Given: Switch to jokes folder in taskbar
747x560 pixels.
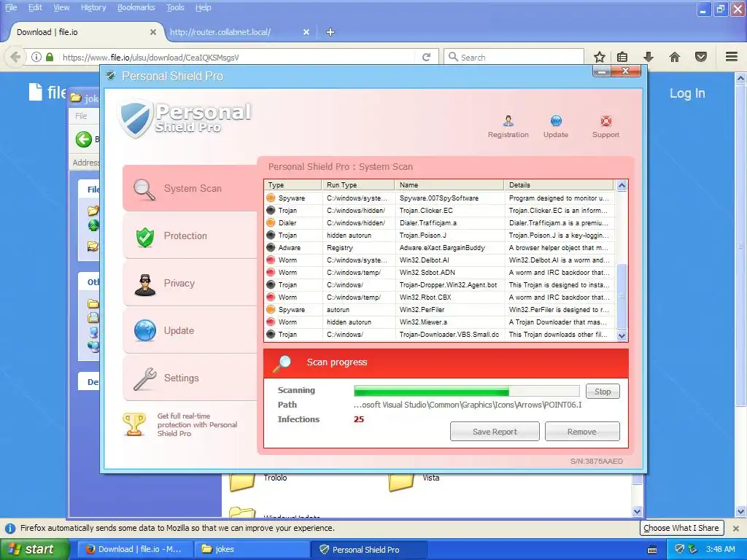Looking at the screenshot, I should point(252,549).
